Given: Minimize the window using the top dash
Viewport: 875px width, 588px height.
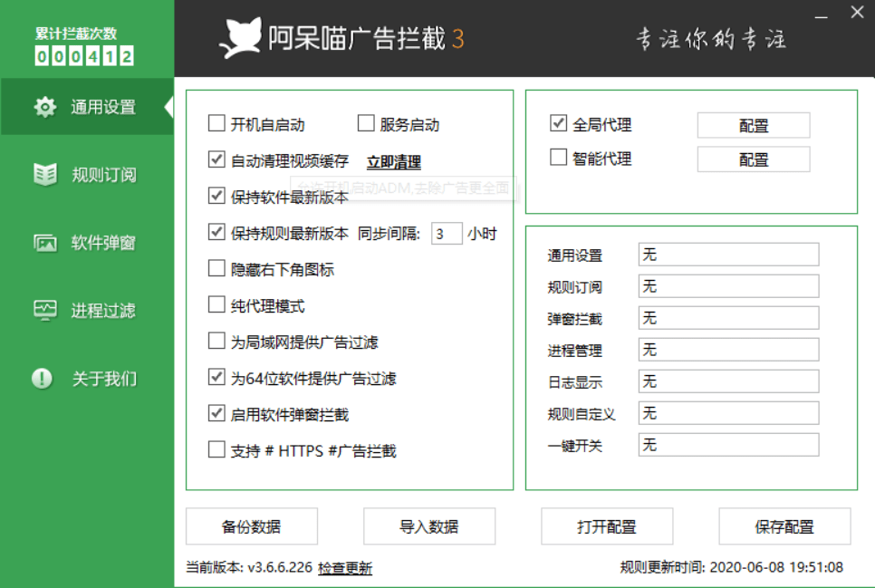Looking at the screenshot, I should pyautogui.click(x=821, y=15).
